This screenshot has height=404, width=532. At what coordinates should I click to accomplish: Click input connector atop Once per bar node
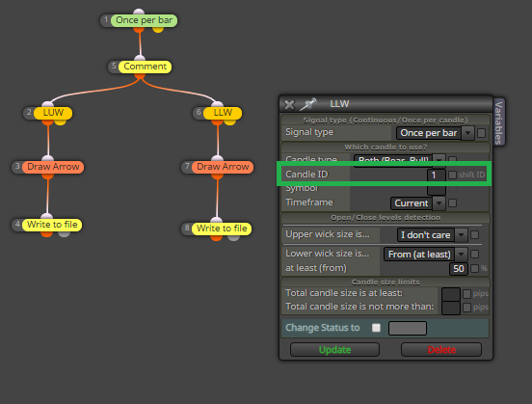(x=139, y=12)
